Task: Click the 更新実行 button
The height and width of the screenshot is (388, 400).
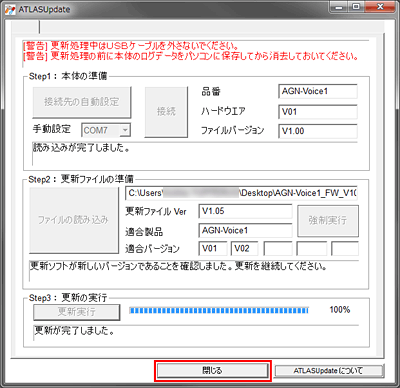Action: [x=77, y=312]
